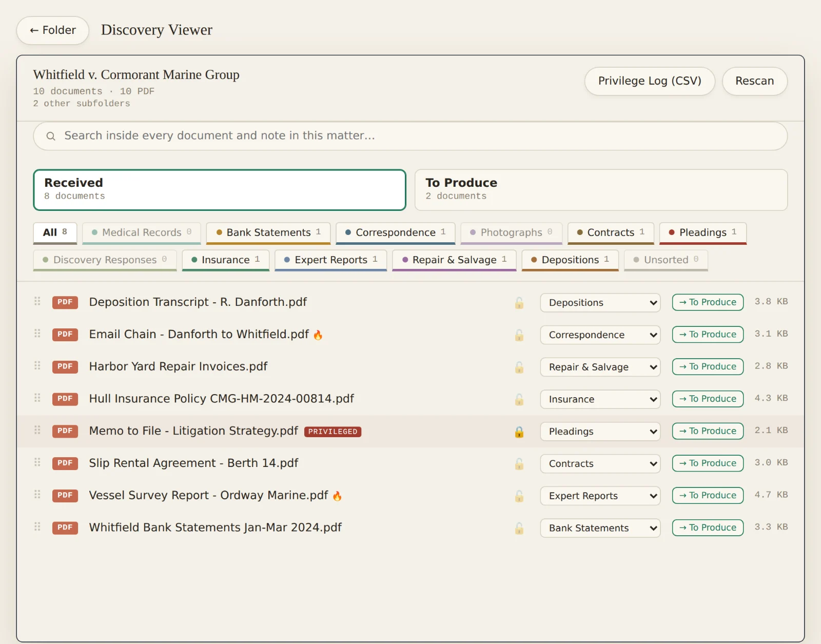Screen dimensions: 821x644
Task: Move Deposition Transcript to To Produce
Action: pyautogui.click(x=708, y=302)
